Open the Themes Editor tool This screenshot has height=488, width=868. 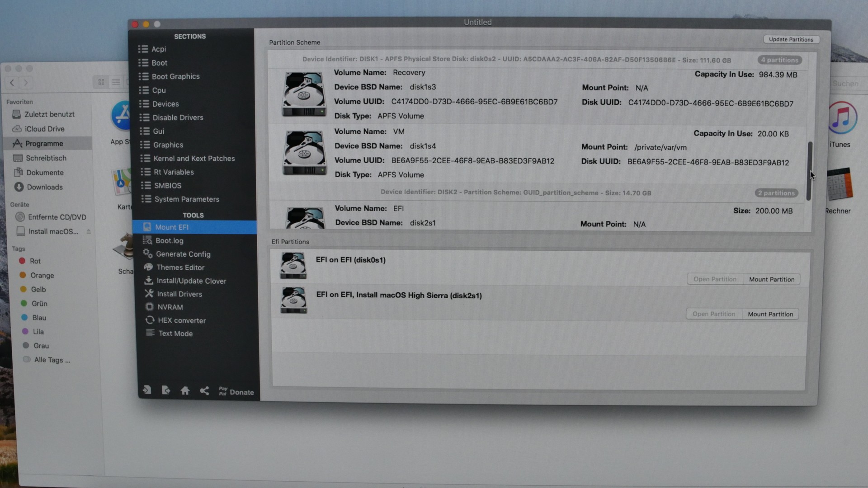(x=180, y=267)
